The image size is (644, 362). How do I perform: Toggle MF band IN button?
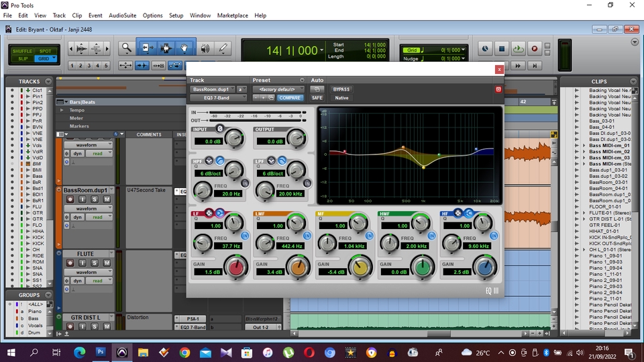click(x=369, y=236)
